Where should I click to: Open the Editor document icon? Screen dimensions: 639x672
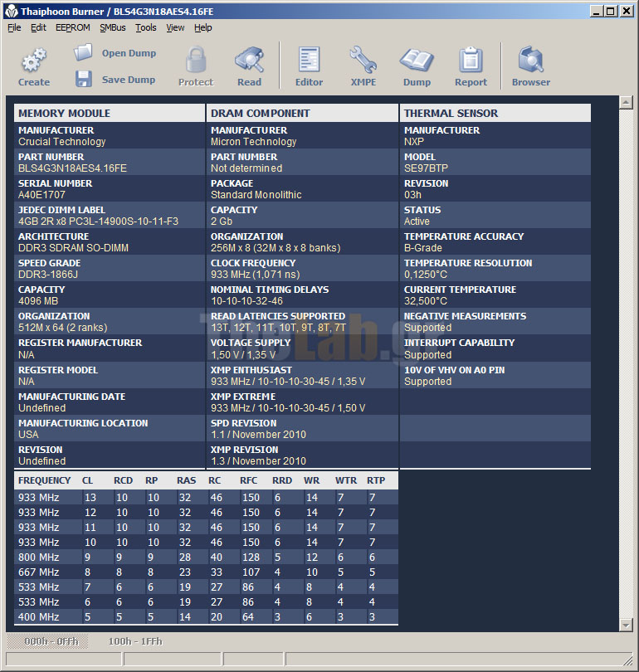309,60
